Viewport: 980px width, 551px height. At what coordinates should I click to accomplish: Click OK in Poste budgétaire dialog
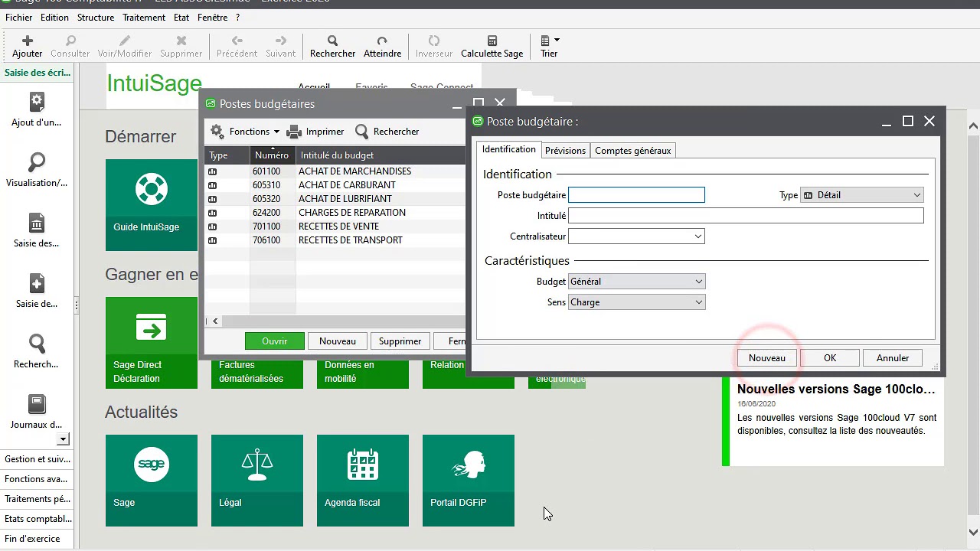[x=830, y=358]
